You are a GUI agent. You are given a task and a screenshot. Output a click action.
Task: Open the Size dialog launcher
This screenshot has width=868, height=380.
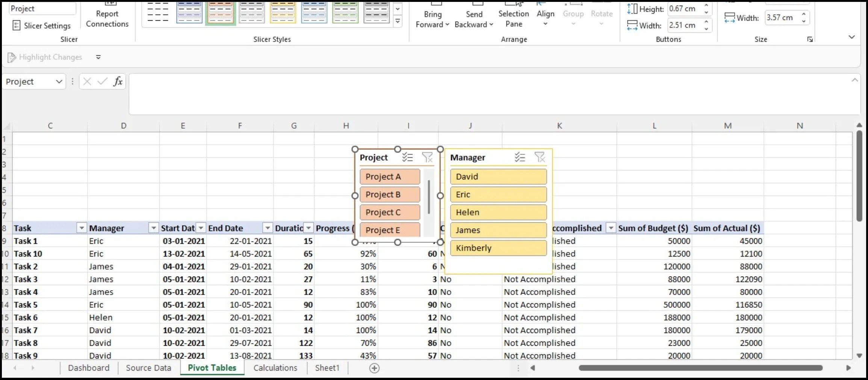[810, 39]
